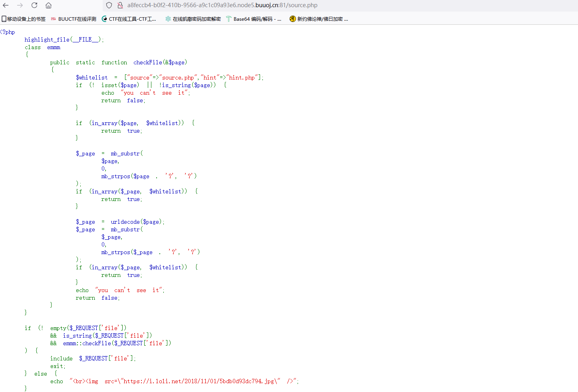Click the "mb_strpos($page . '?', '?')" line
Viewport: 578px width, 392px height.
pos(149,176)
